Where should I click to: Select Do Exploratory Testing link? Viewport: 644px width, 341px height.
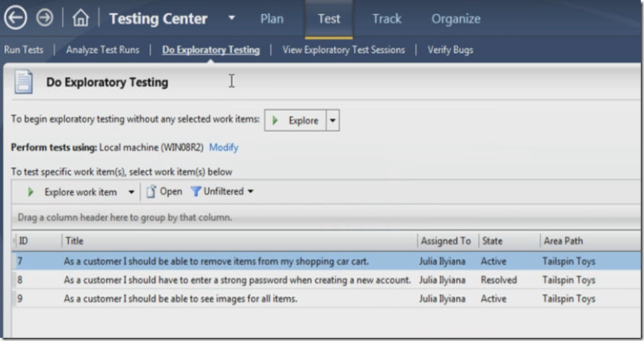[x=211, y=50]
